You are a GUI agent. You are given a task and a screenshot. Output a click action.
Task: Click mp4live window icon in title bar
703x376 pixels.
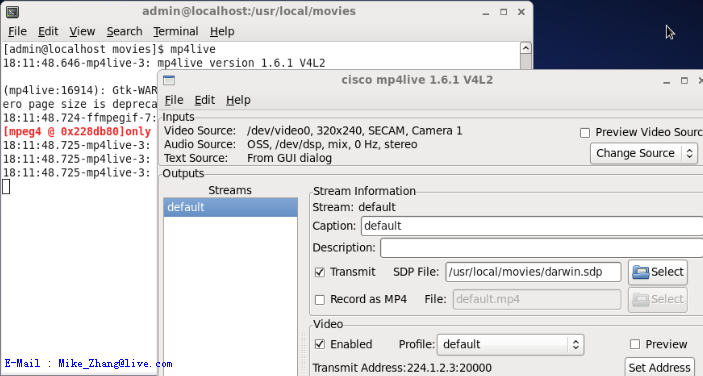169,80
